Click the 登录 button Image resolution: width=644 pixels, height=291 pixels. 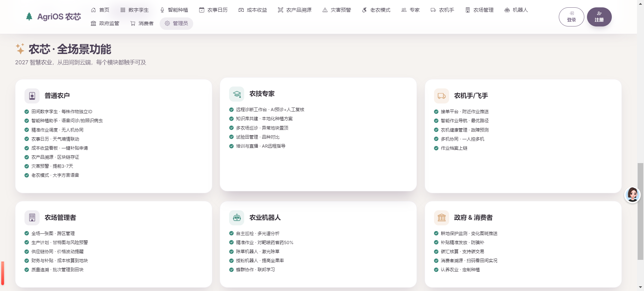[572, 17]
